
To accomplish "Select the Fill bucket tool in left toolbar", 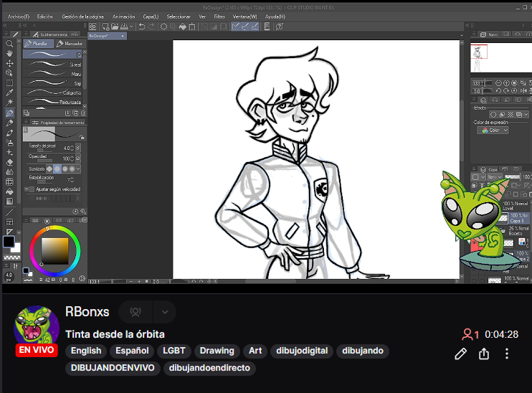I will pyautogui.click(x=9, y=191).
